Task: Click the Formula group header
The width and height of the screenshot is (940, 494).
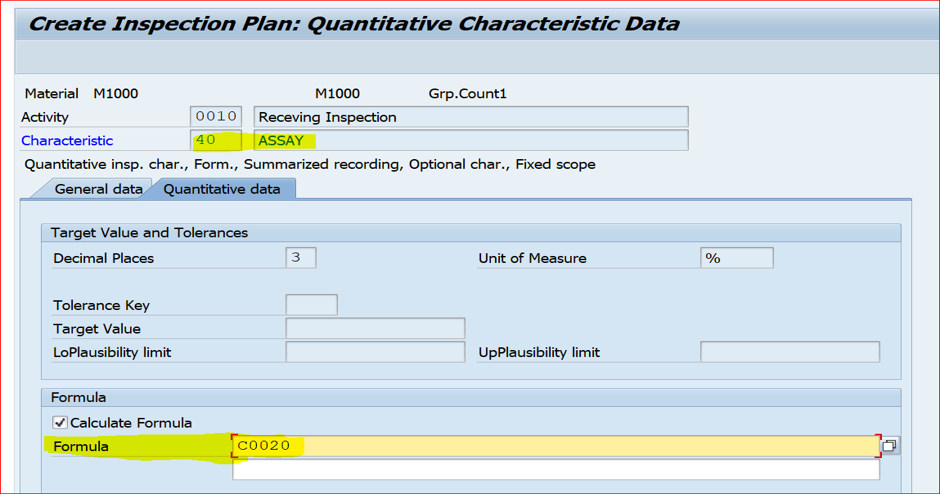Action: (x=79, y=397)
